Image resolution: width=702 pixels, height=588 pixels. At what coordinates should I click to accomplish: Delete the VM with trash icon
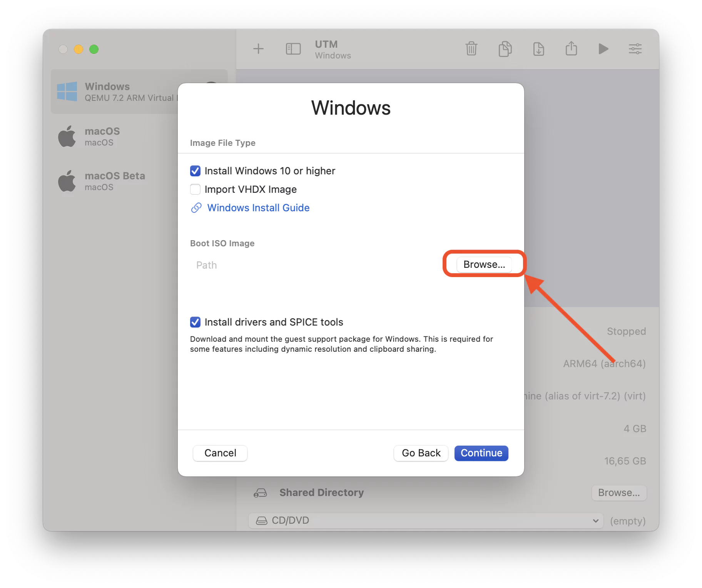pyautogui.click(x=471, y=49)
